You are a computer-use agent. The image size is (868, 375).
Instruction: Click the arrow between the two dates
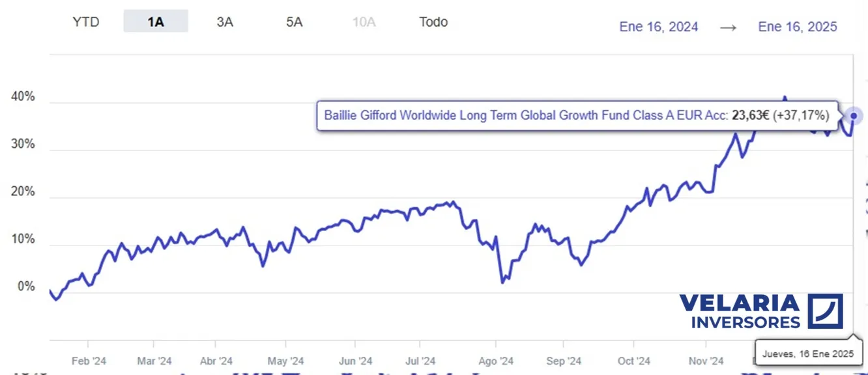(x=729, y=27)
